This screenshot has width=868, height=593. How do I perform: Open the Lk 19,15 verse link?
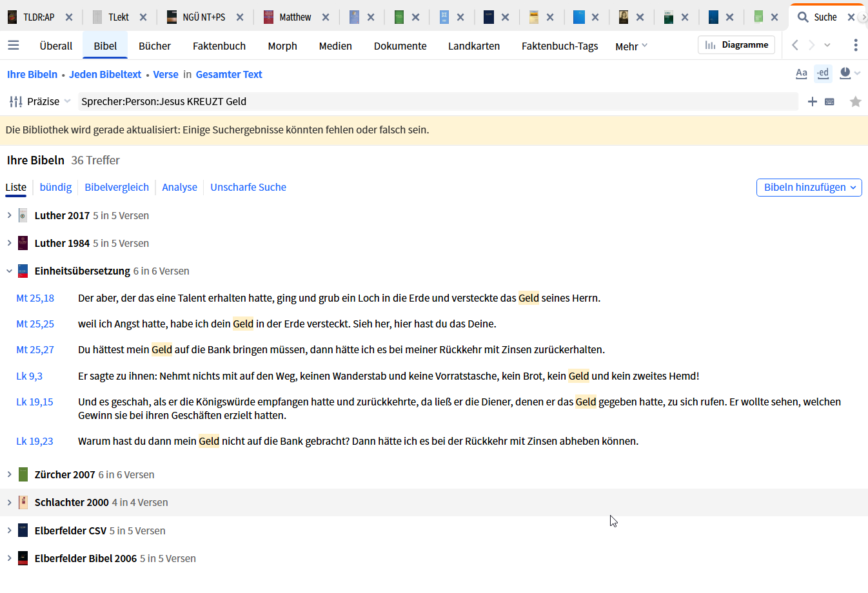coord(35,402)
